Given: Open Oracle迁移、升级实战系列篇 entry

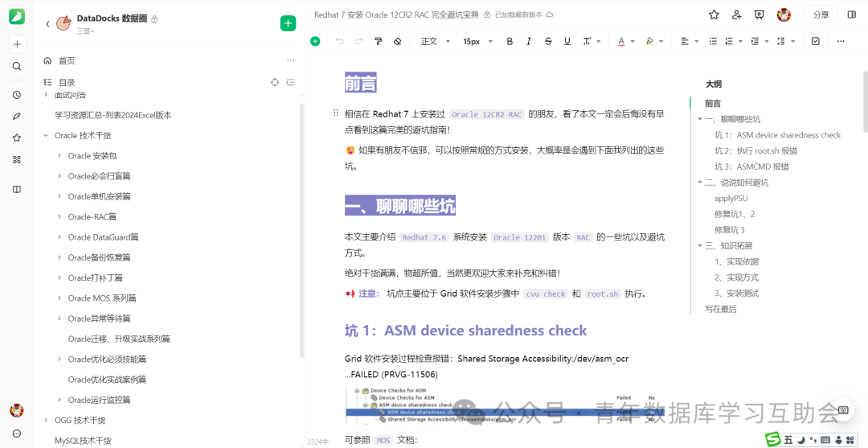Looking at the screenshot, I should pyautogui.click(x=119, y=339).
